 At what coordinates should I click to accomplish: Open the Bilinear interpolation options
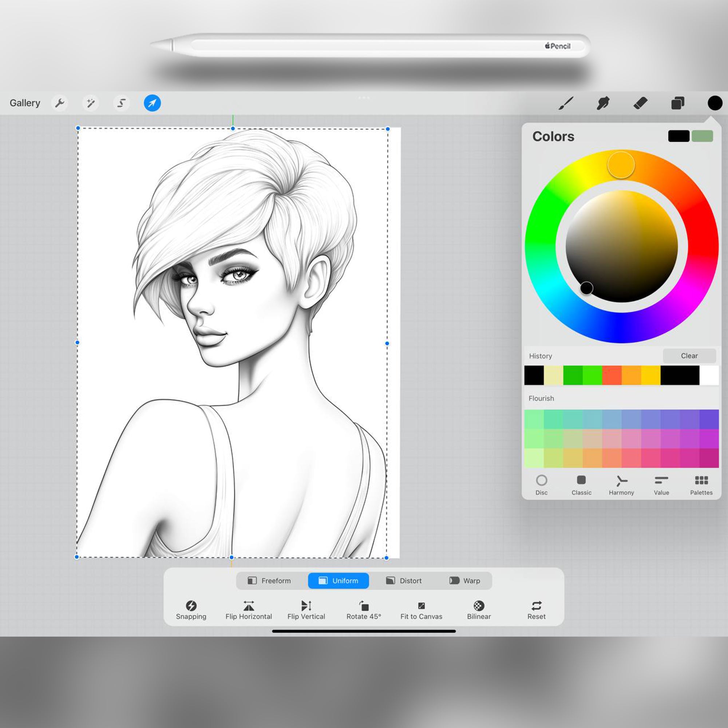click(479, 609)
